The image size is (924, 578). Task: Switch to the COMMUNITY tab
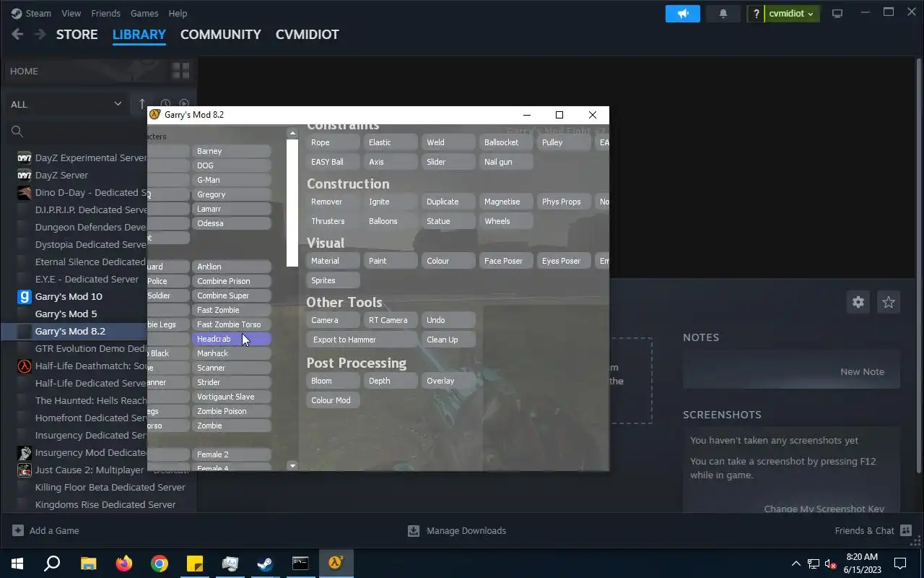click(x=220, y=34)
